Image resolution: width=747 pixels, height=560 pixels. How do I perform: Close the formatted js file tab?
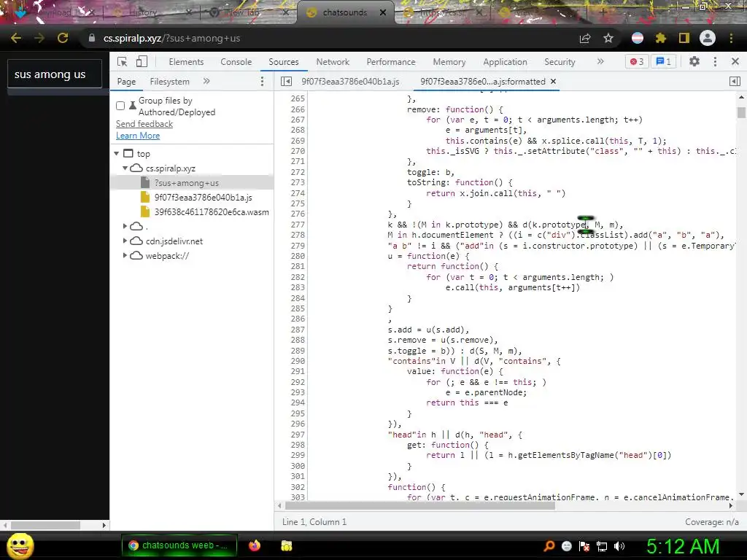coord(553,82)
